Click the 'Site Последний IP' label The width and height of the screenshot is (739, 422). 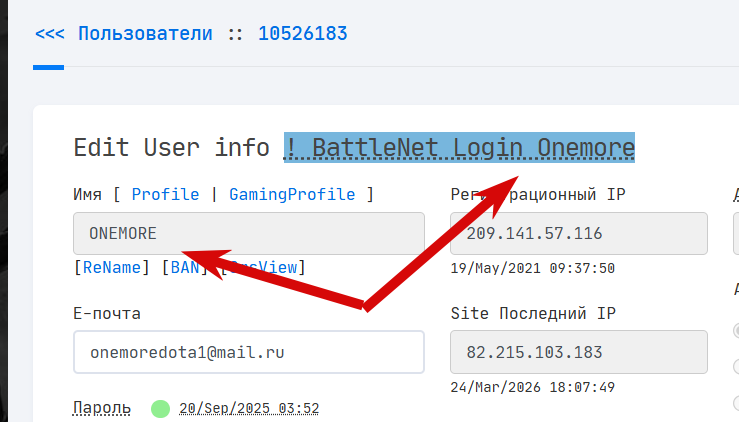tap(533, 314)
